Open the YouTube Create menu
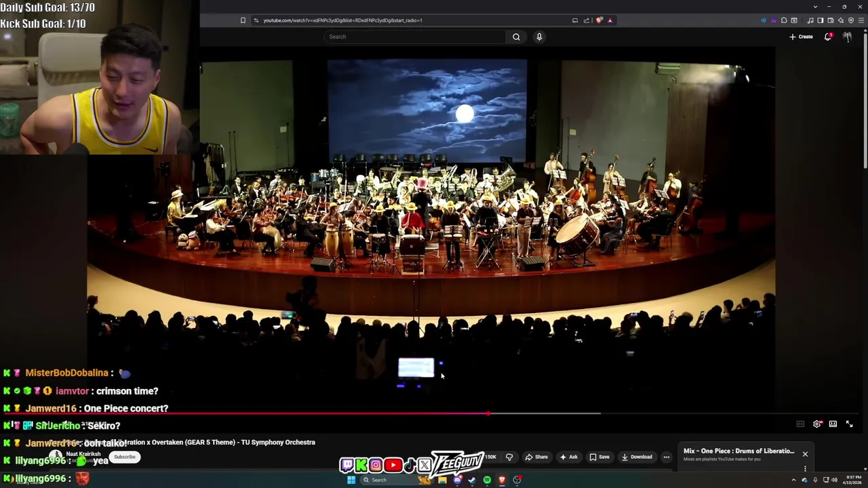 tap(801, 37)
